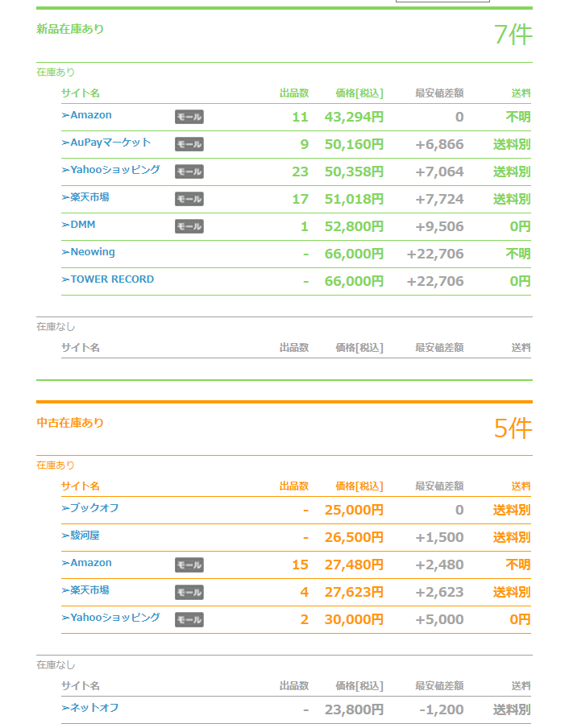Click the 23,800円 ネットオフ price
This screenshot has width=569, height=728.
tap(354, 710)
